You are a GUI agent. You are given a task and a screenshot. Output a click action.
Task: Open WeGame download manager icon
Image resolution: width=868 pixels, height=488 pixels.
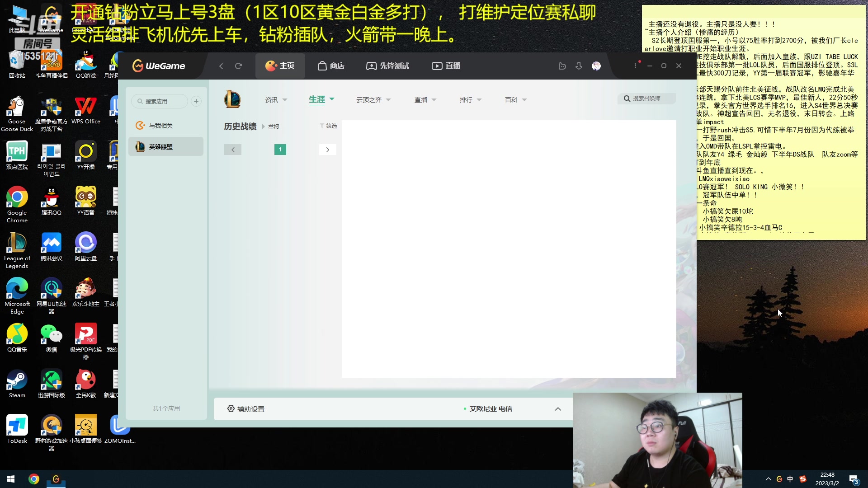(579, 66)
